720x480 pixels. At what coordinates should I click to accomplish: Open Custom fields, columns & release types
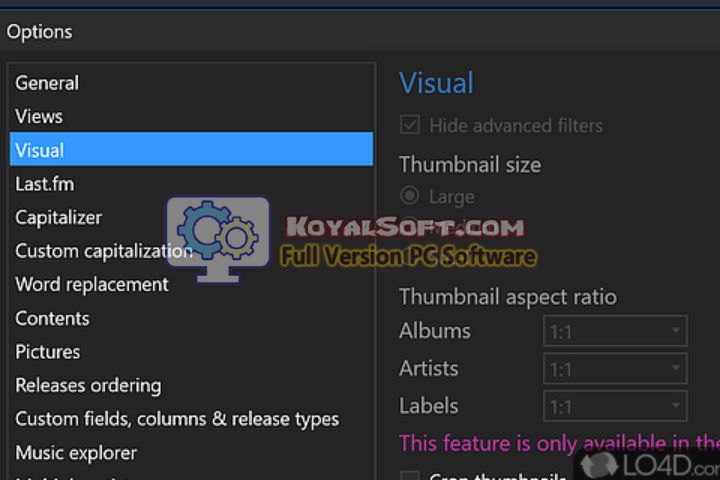coord(191,419)
